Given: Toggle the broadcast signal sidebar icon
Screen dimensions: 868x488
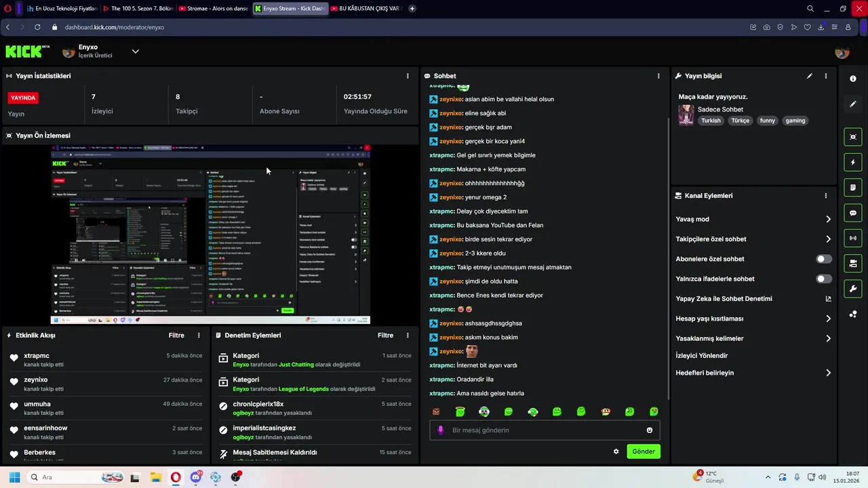Looking at the screenshot, I should coord(853,238).
